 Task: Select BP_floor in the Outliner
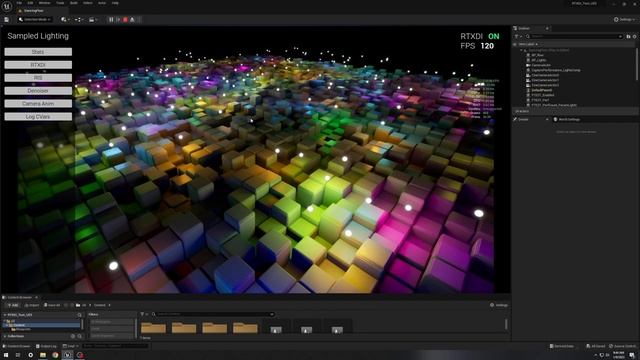click(x=538, y=55)
